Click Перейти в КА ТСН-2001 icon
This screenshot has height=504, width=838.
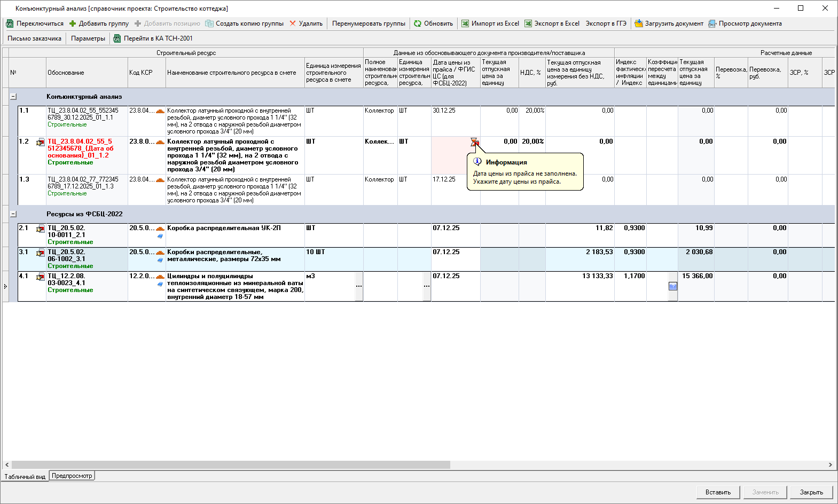pos(118,38)
